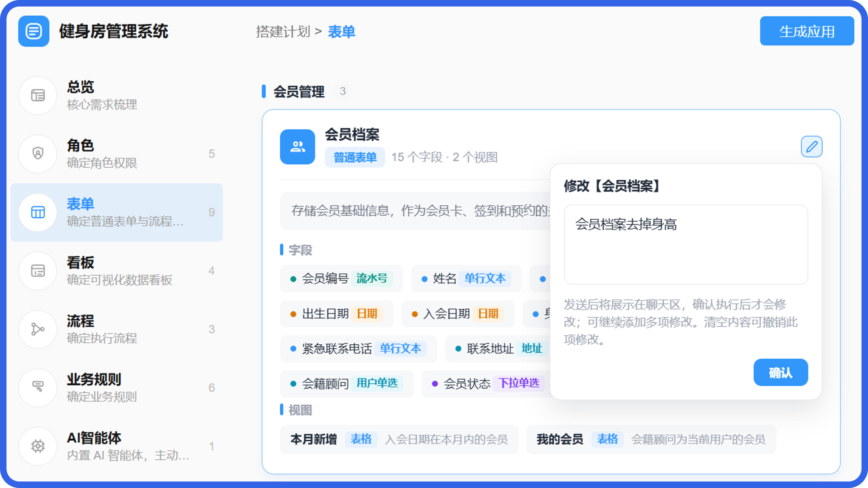Click the 修改【会员档案】 popup title
The width and height of the screenshot is (868, 488).
coord(612,186)
